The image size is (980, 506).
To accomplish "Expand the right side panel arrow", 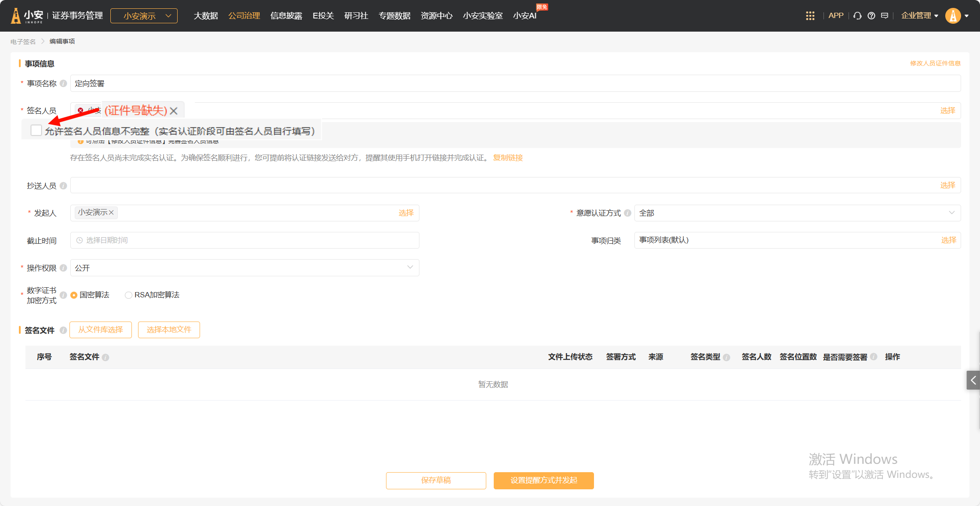I will point(973,380).
